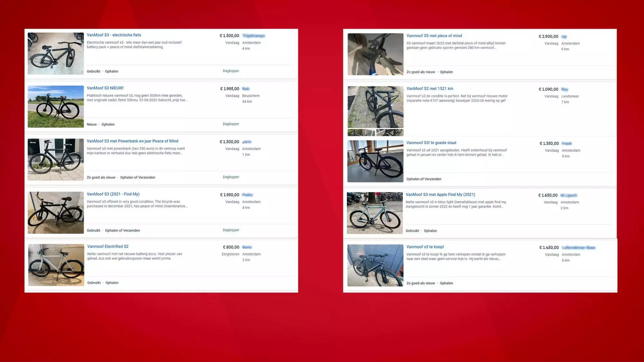Viewport: 644px width, 362px height.
Task: Open the 'Vanmoof s3 te koop!' listing
Action: click(425, 247)
